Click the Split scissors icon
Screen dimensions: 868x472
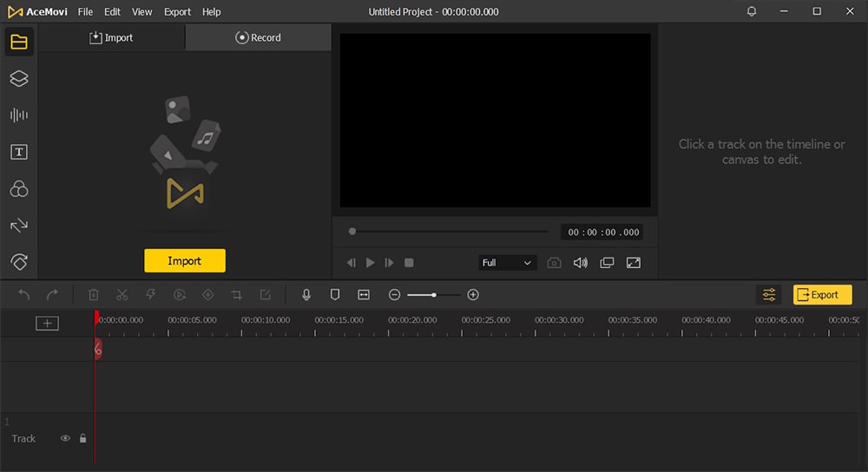(x=122, y=295)
